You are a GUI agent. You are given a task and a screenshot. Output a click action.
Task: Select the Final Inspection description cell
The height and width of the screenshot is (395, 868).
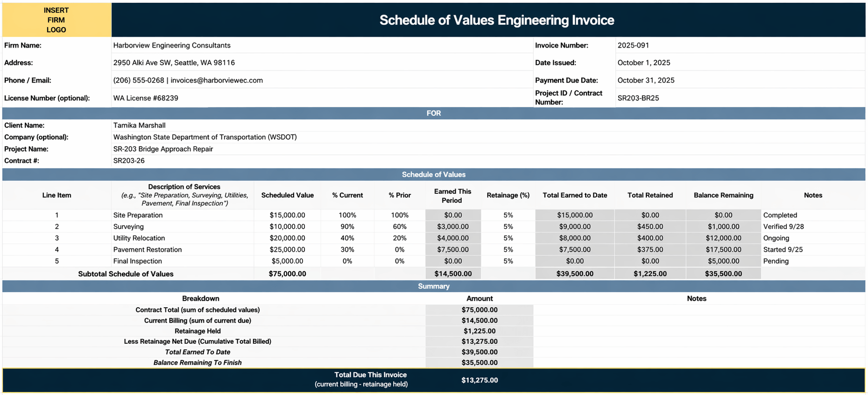point(183,261)
